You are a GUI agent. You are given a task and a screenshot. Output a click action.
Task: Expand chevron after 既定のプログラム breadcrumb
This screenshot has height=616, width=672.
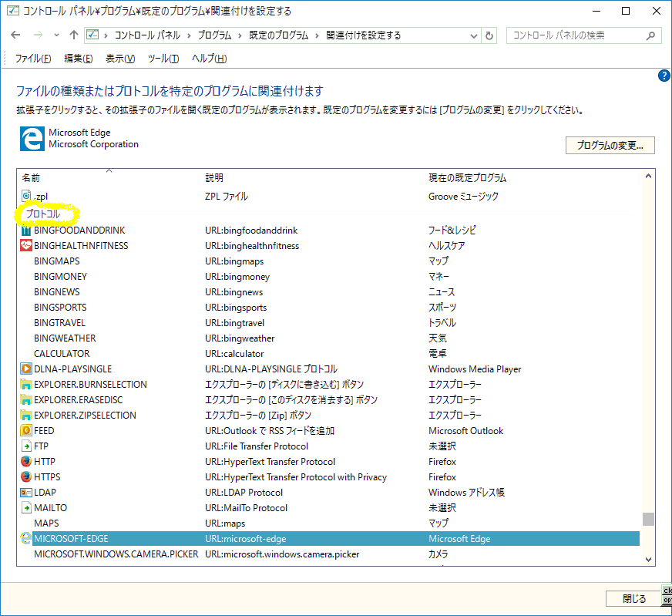[318, 35]
